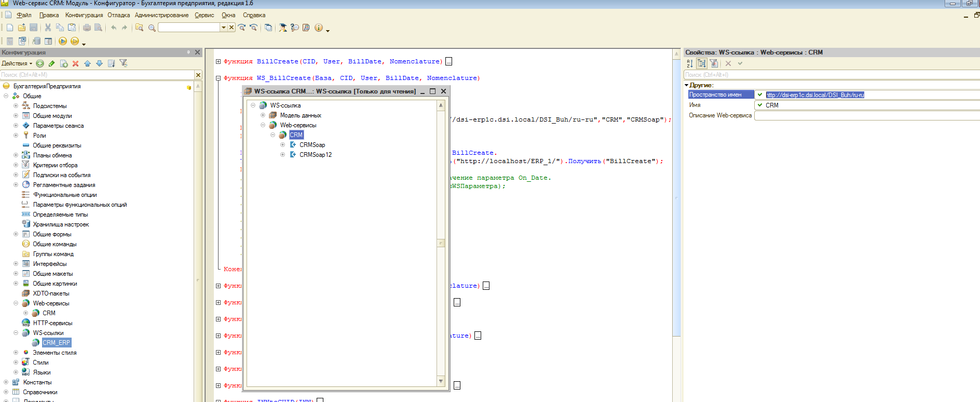Click the Help search icon
Screen dimensions: 980x402
[295, 28]
